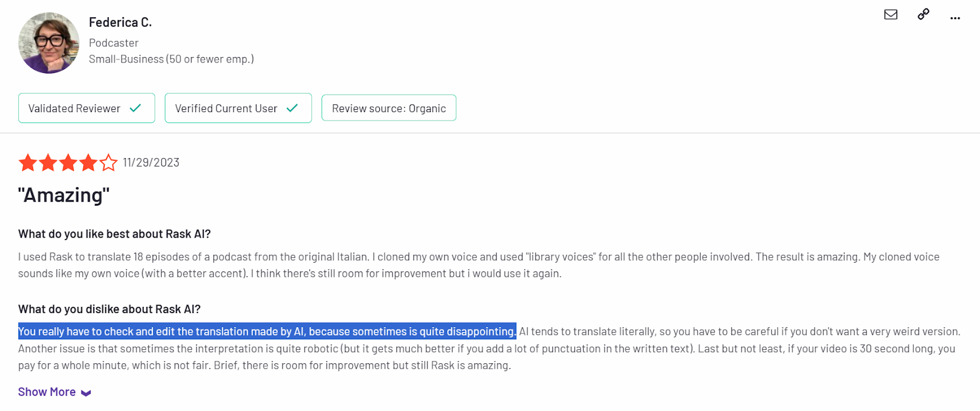Click the third rating star
Image resolution: width=980 pixels, height=411 pixels.
point(68,162)
